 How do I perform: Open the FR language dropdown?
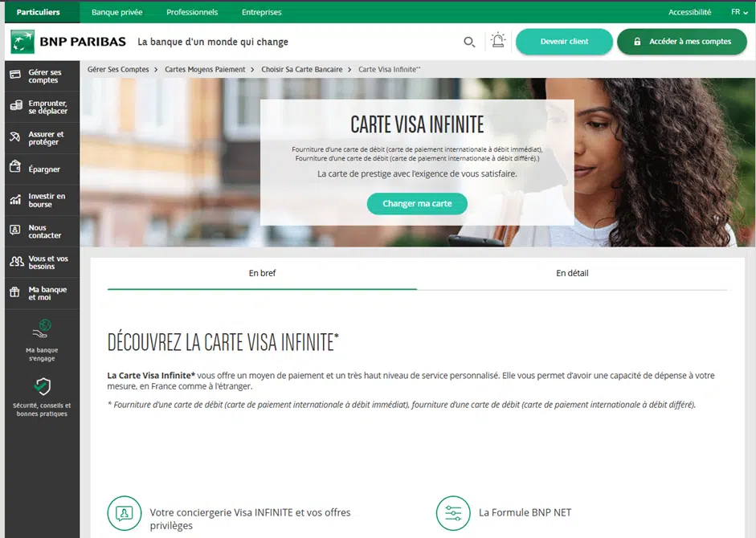[x=739, y=12]
